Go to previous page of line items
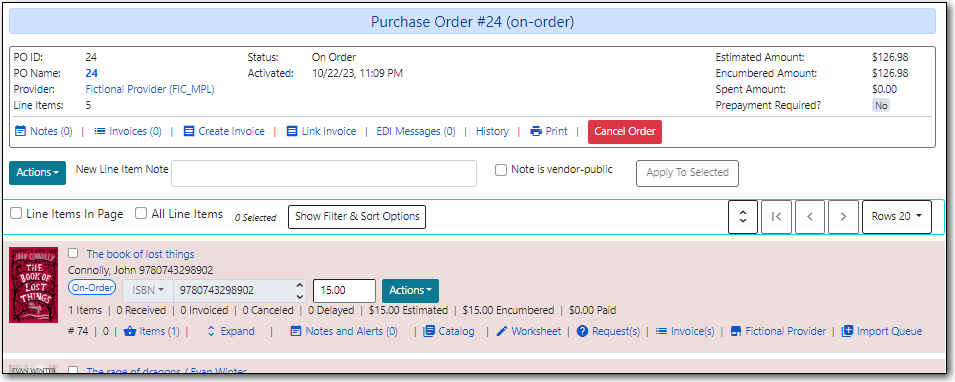Image resolution: width=955 pixels, height=382 pixels. point(810,217)
